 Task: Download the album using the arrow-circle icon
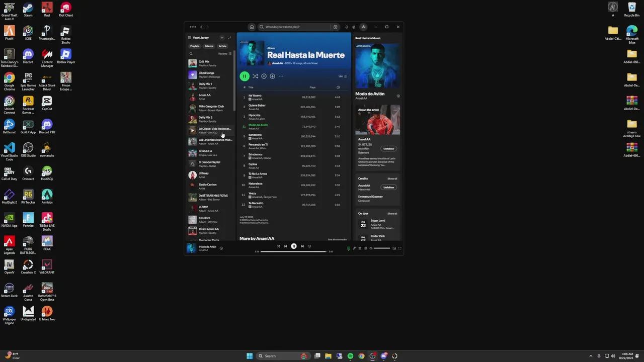(x=272, y=76)
